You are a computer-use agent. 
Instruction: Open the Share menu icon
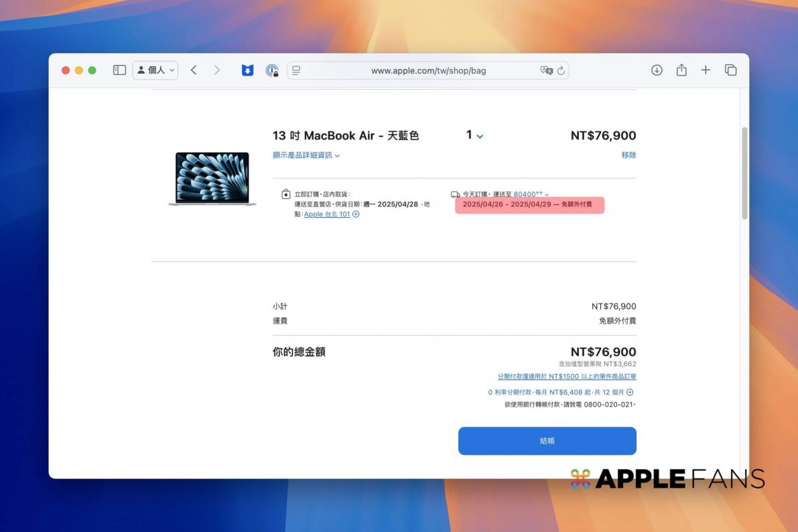[681, 70]
